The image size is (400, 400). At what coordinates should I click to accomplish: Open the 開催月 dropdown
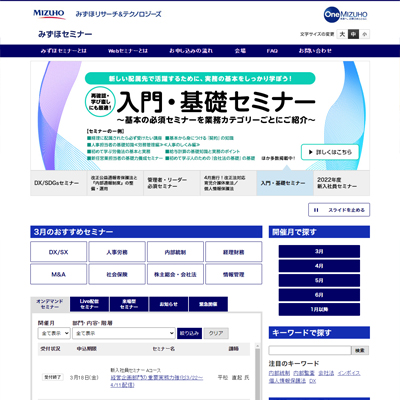54,333
